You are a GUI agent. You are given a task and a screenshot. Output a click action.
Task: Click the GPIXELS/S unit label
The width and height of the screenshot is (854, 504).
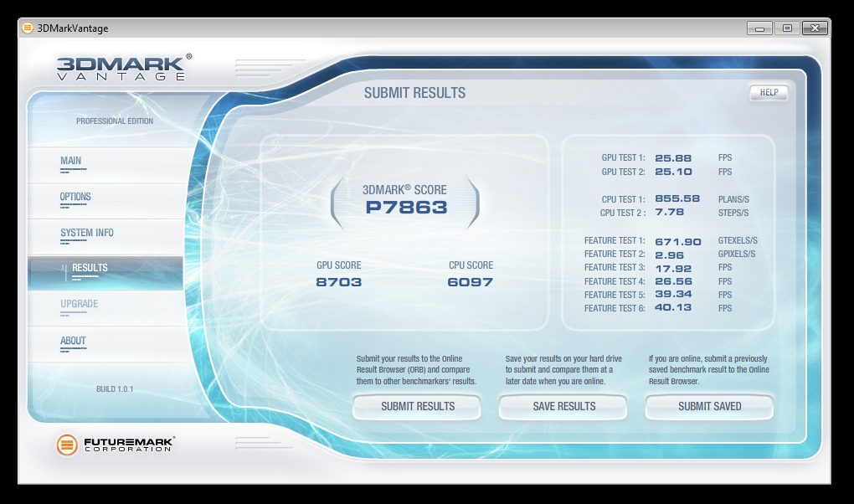(x=736, y=254)
